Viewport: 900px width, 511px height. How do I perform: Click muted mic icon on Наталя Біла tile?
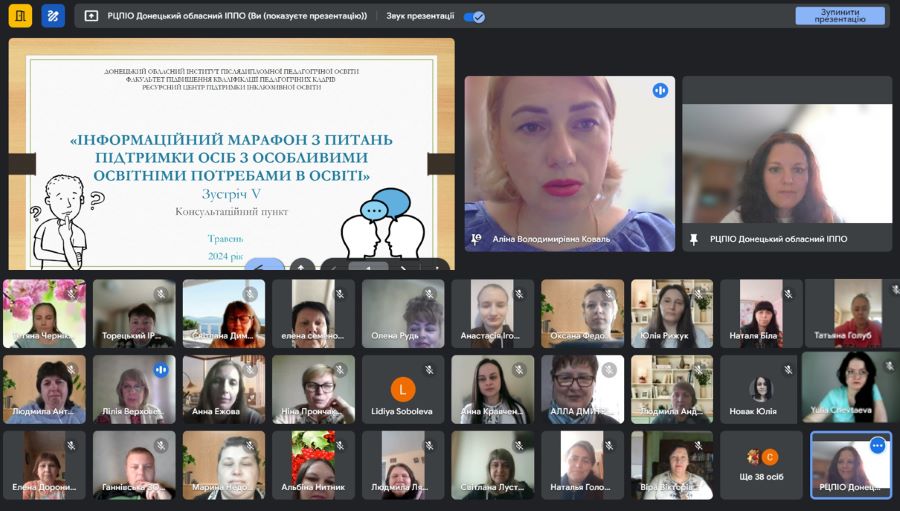click(789, 294)
